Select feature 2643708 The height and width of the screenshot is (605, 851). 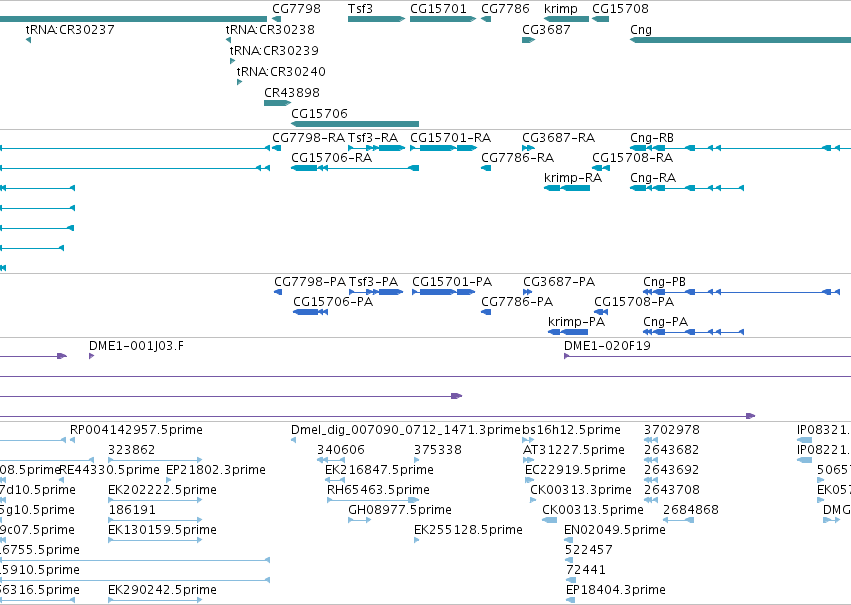[671, 491]
